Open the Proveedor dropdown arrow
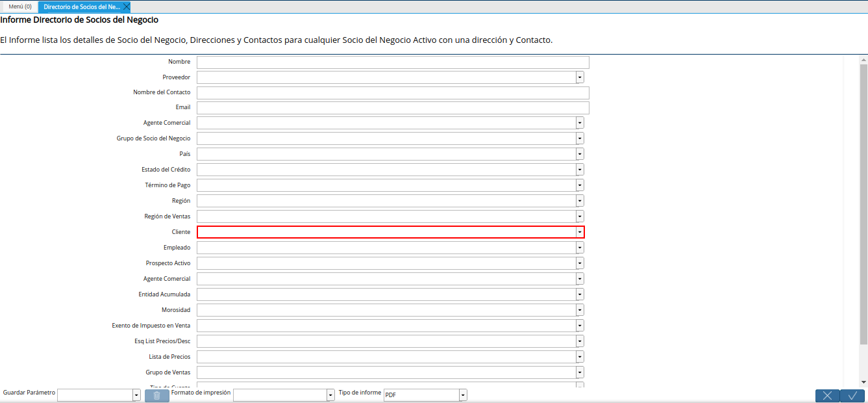The image size is (868, 403). 580,77
